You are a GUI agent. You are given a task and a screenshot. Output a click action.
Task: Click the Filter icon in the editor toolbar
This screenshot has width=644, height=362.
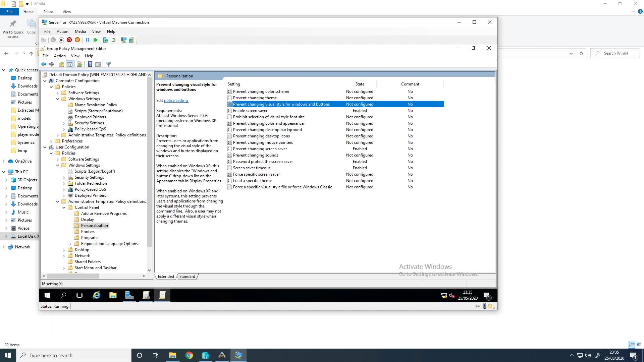108,64
